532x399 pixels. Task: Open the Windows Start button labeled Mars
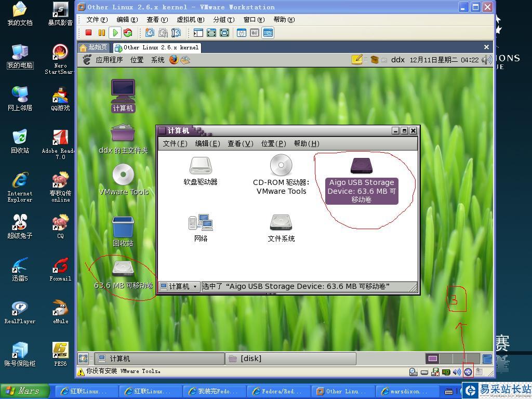(x=24, y=391)
